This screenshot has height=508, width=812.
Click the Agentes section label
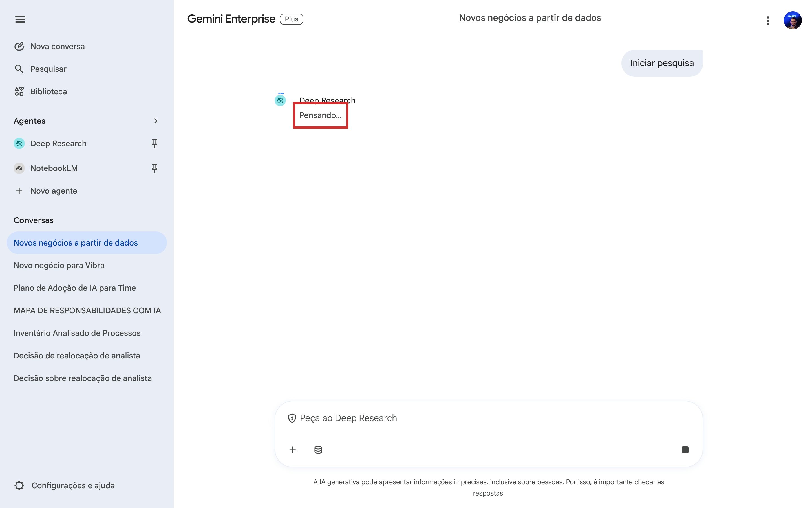tap(30, 121)
